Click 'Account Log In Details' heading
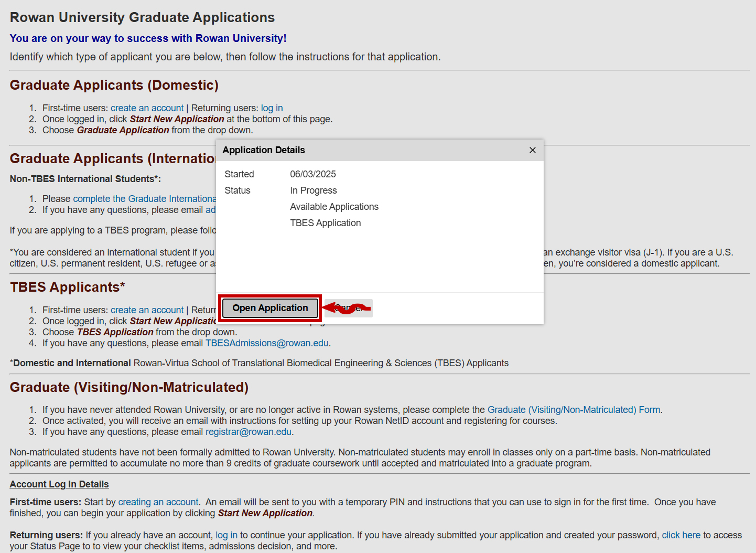The height and width of the screenshot is (553, 756). click(x=59, y=484)
